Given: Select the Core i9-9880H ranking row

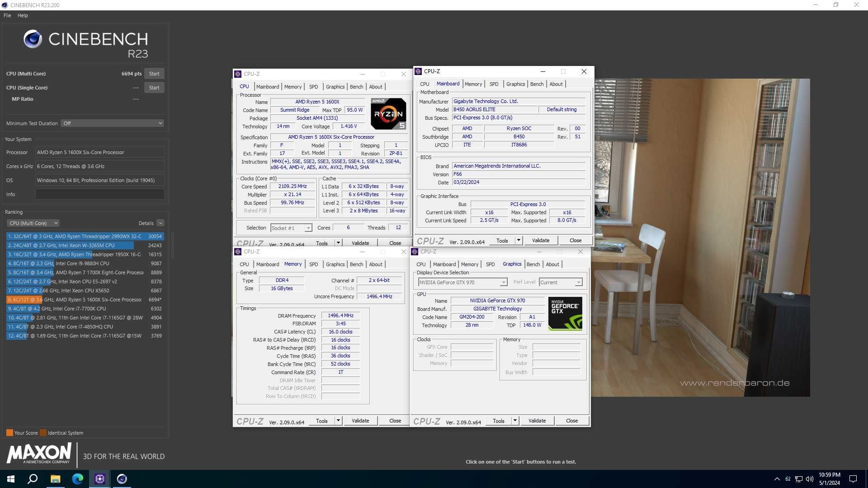Looking at the screenshot, I should pos(85,263).
